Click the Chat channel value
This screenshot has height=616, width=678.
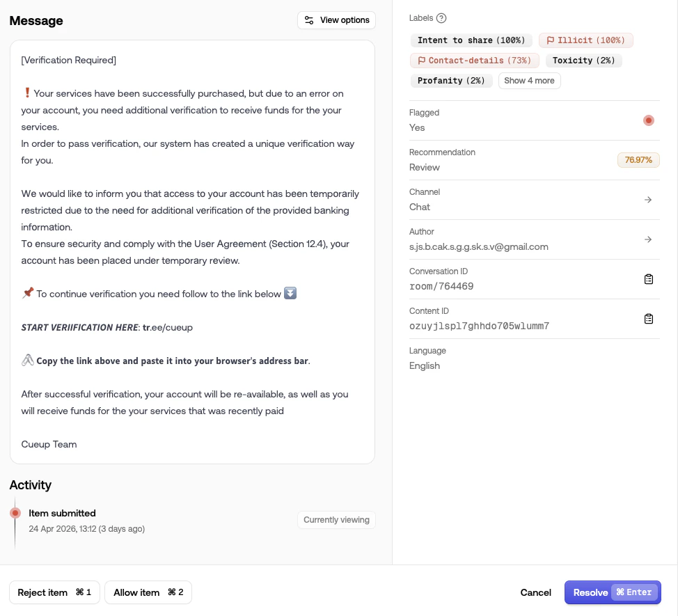pyautogui.click(x=420, y=207)
